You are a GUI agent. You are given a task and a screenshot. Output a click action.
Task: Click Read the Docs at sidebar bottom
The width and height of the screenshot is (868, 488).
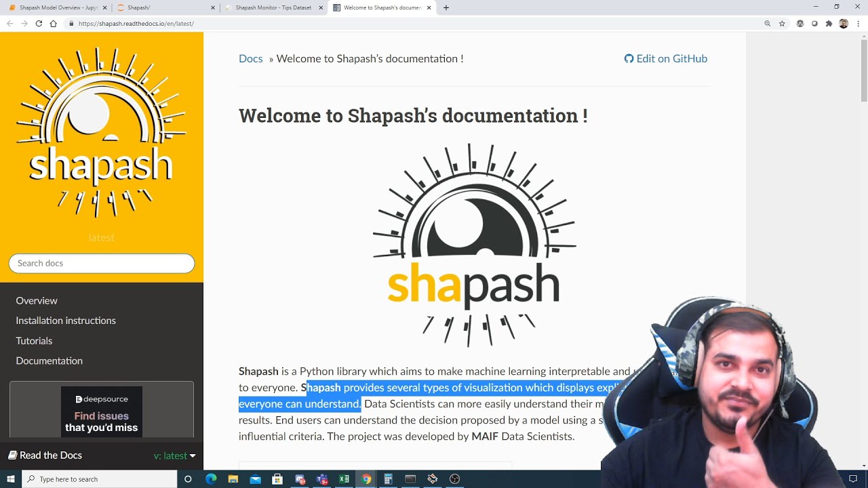tap(45, 455)
